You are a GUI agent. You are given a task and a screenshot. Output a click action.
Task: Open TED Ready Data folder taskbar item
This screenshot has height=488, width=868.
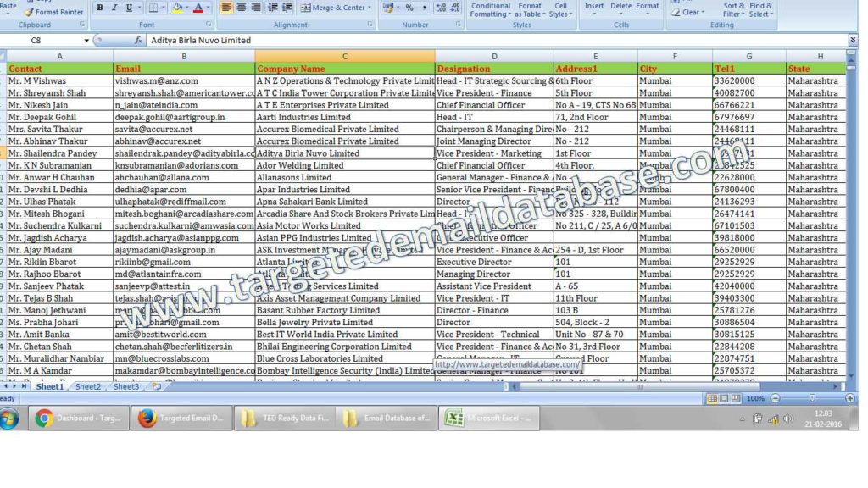pyautogui.click(x=285, y=419)
